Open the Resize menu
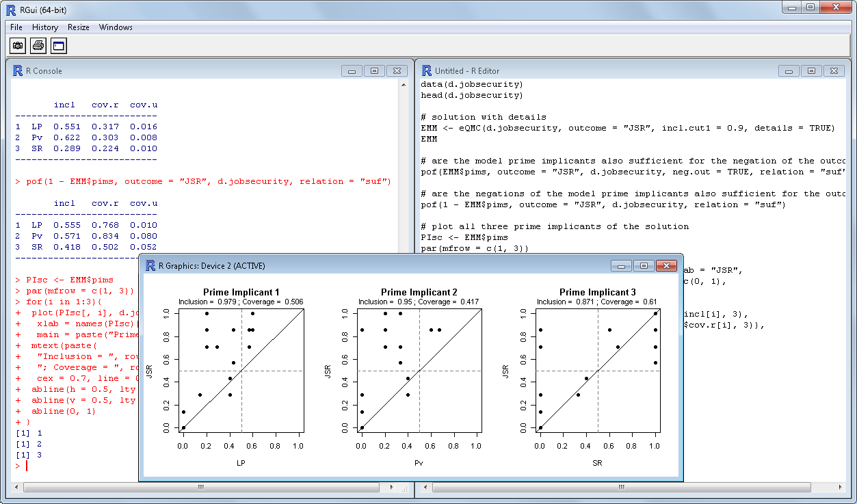Screen dimensions: 857x504 (79, 27)
